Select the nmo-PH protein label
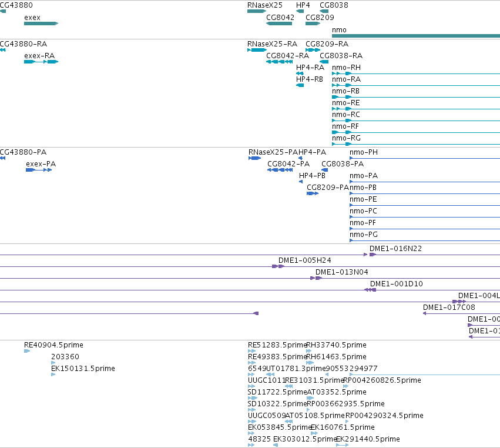This screenshot has height=448, width=500. 364,152
